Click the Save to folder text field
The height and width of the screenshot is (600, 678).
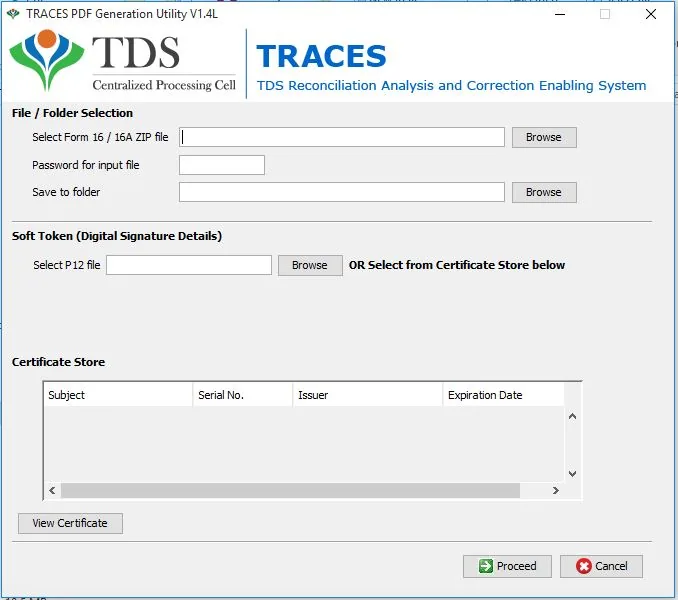(342, 192)
